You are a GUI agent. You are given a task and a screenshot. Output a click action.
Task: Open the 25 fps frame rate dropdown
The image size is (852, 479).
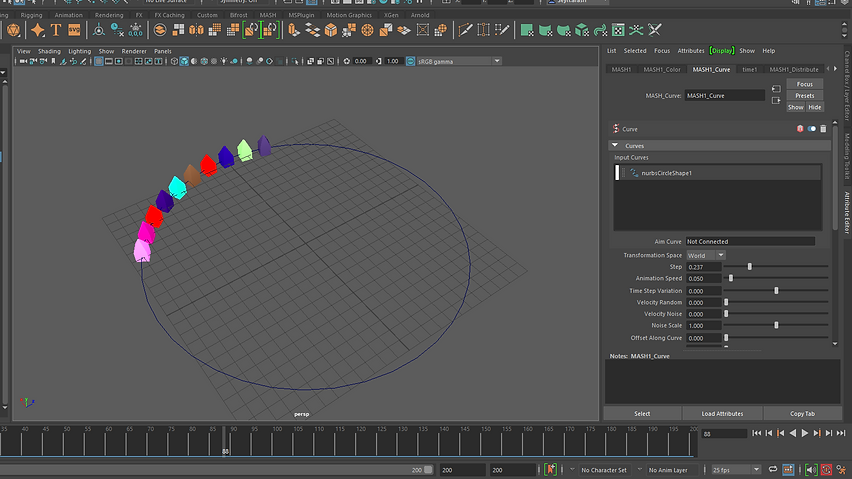736,470
